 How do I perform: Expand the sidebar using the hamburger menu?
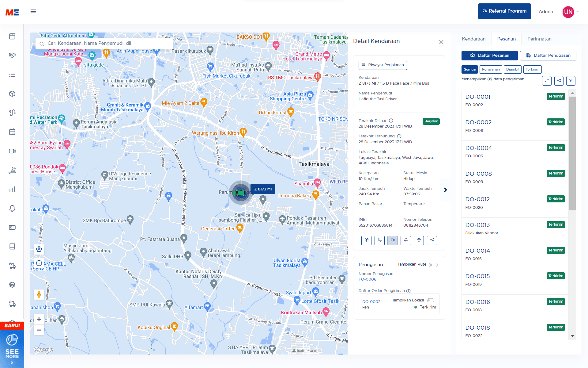point(33,11)
